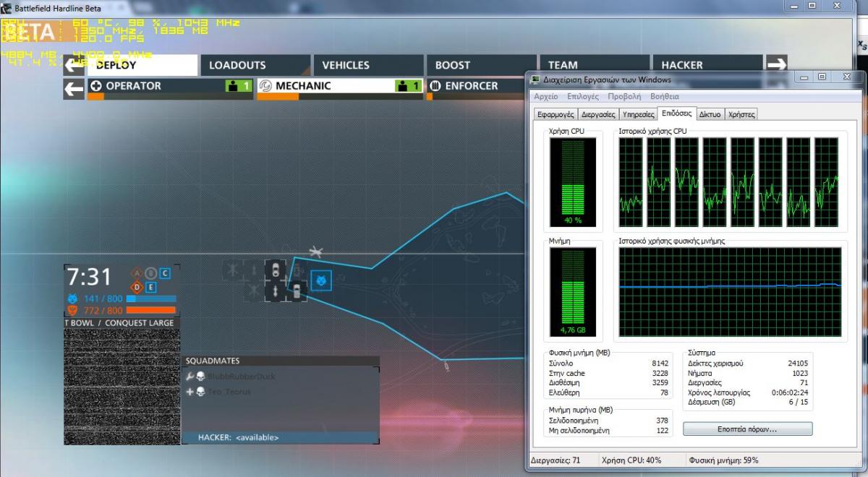868x477 pixels.
Task: Click the Εποπτεία πόρων button
Action: pos(747,429)
